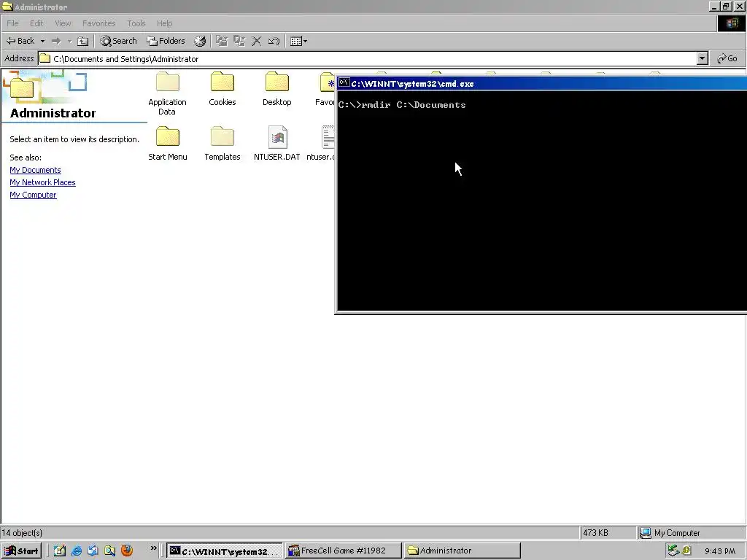Launch Firefox from quick launch
Screen dimensions: 747x560
(x=127, y=551)
